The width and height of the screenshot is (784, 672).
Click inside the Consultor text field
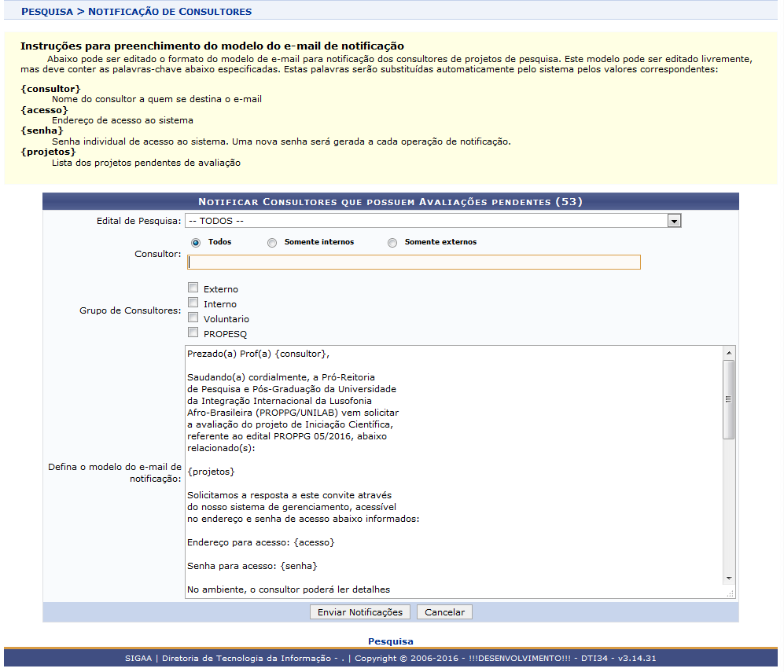(x=414, y=262)
